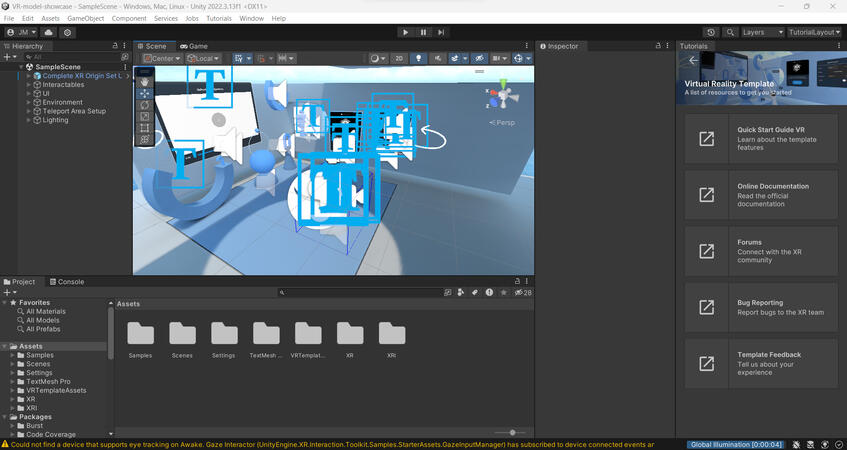This screenshot has height=450, width=847.
Task: Click the scene orientation gizmo
Action: 503,97
